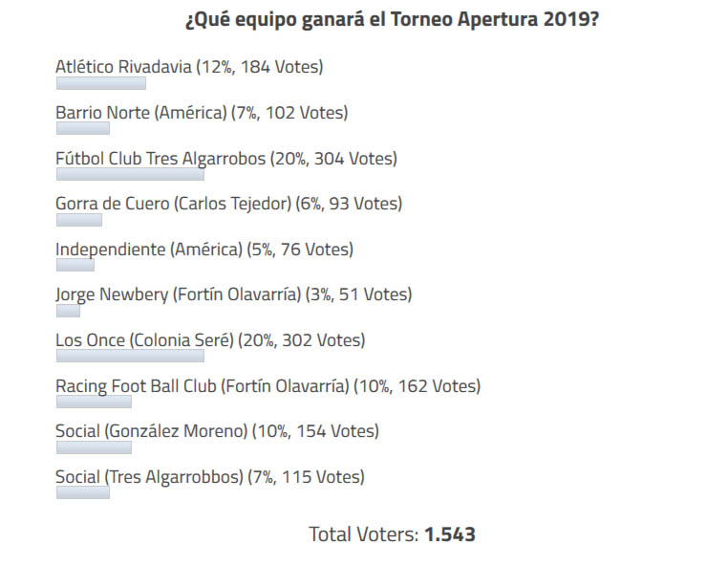Select the Los Once (Colonia Seré) label

pyautogui.click(x=210, y=340)
